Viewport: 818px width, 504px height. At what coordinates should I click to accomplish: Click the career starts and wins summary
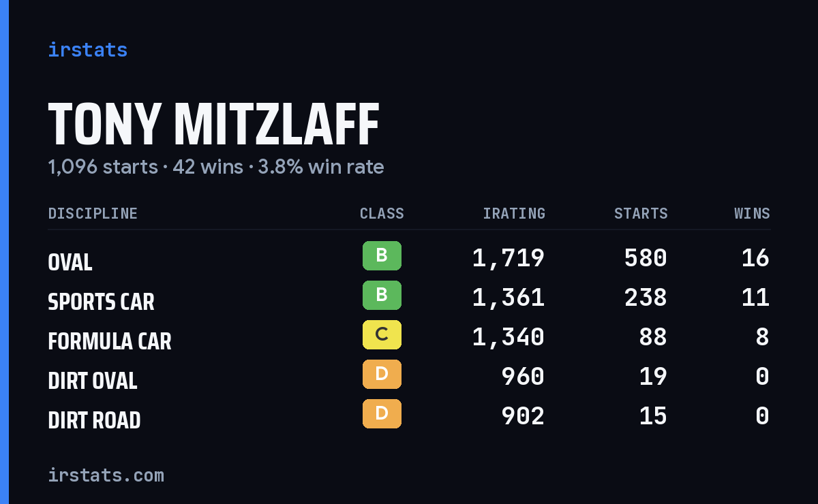click(x=216, y=167)
